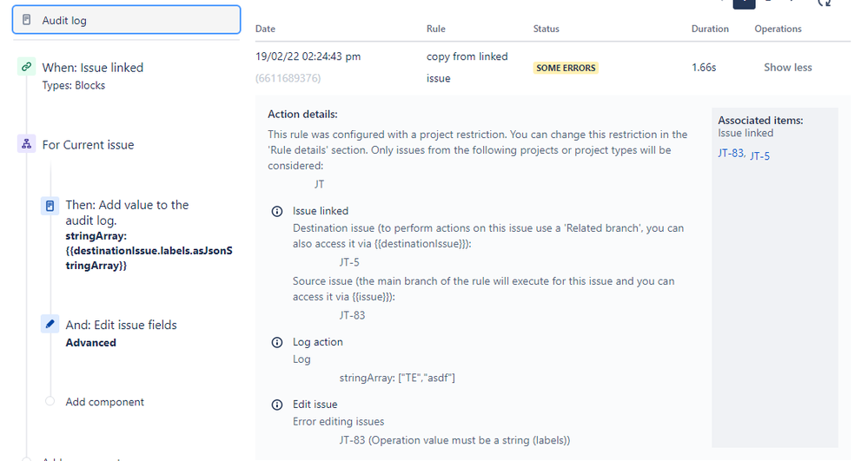Screen dimensions: 868x461
Task: Click the JT-83 operation value error message
Action: click(x=454, y=440)
